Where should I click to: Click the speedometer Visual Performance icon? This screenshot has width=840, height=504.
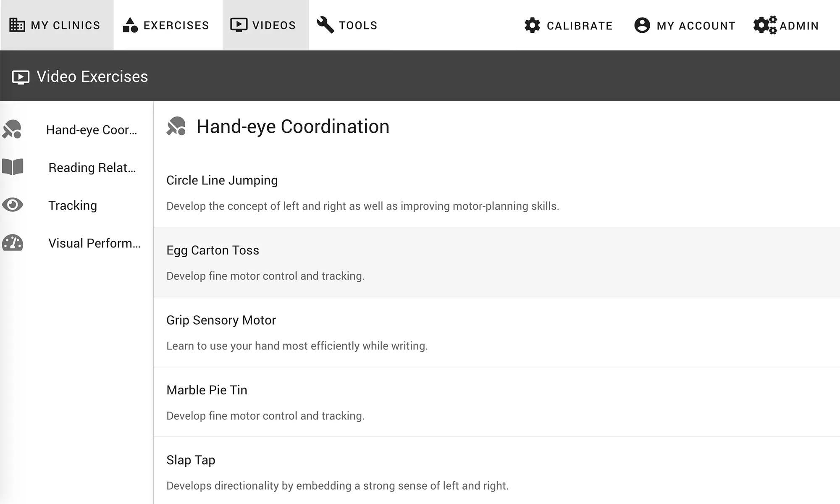(x=13, y=243)
